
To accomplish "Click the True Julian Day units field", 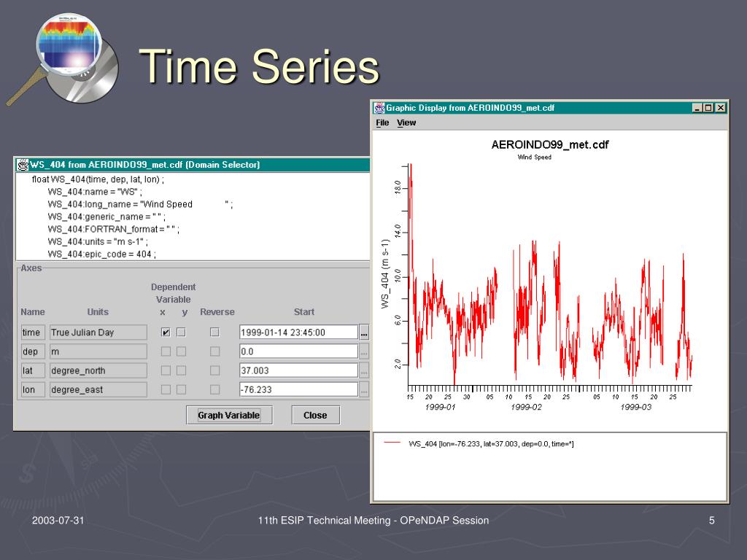I will 98,332.
